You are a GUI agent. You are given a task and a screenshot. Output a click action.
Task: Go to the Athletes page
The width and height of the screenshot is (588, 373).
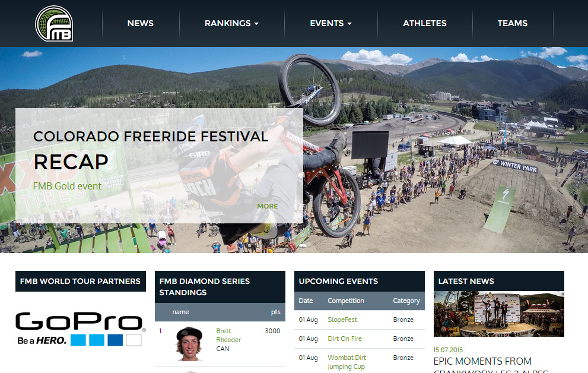(x=424, y=23)
